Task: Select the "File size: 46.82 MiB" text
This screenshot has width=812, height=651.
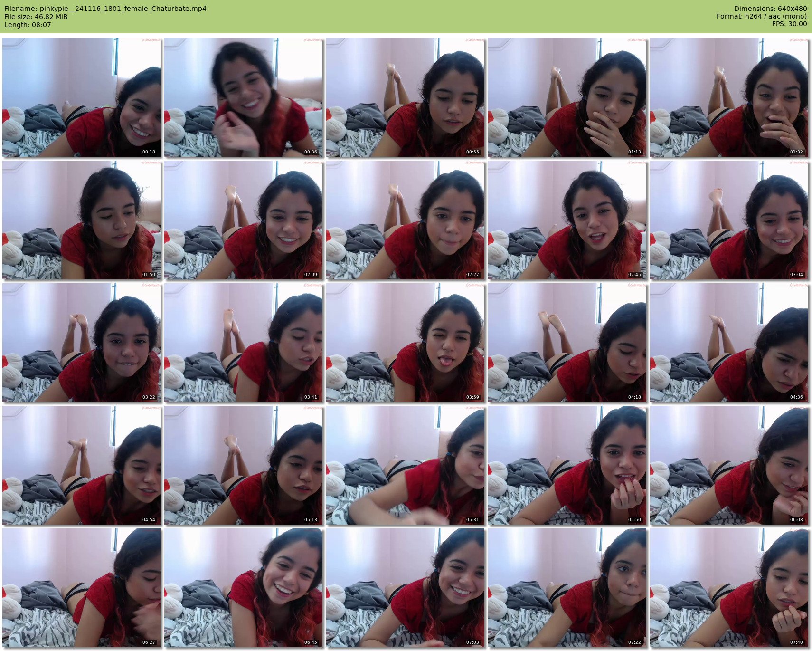Action: (36, 17)
